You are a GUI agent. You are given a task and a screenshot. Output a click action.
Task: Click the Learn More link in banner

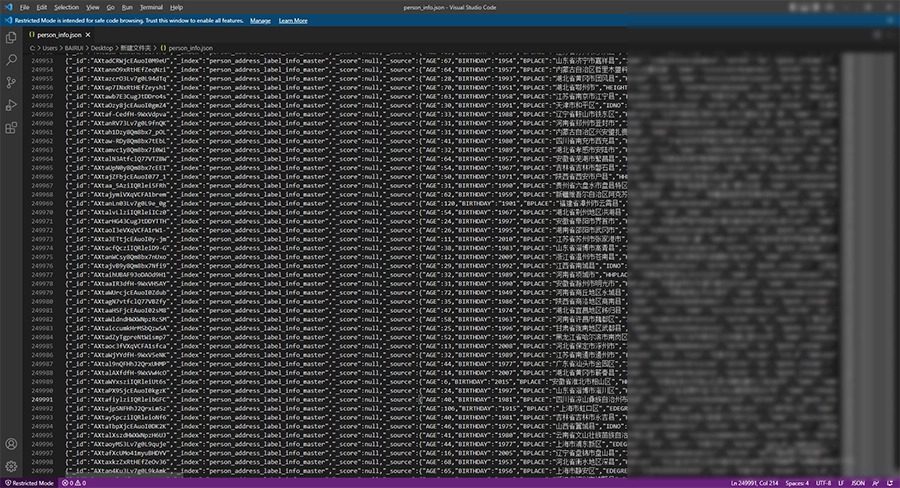point(293,20)
